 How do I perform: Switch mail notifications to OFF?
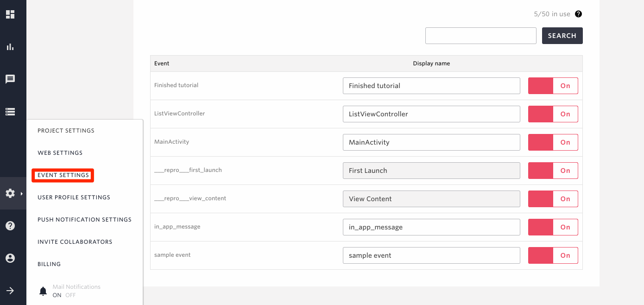click(70, 295)
